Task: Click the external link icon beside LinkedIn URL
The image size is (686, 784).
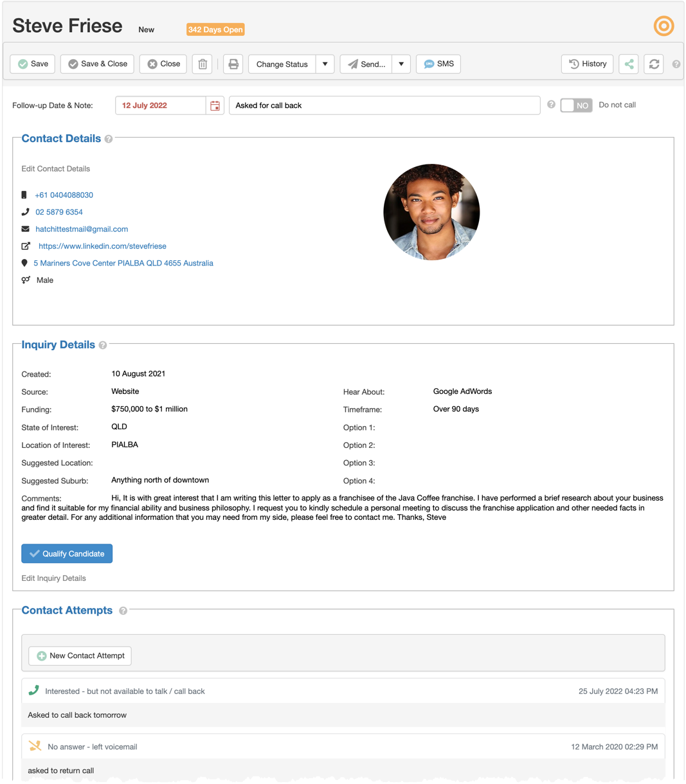Action: (x=26, y=246)
